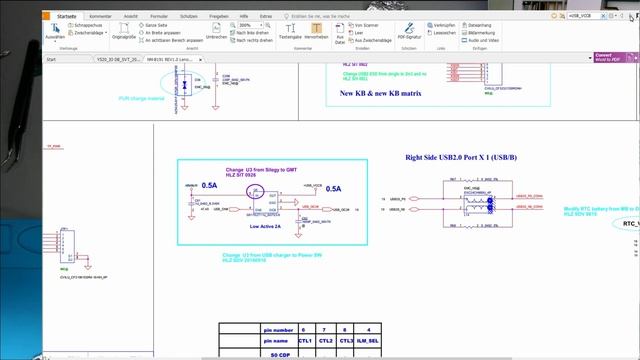
Task: Open the Kommentar ribbon tab
Action: (100, 16)
